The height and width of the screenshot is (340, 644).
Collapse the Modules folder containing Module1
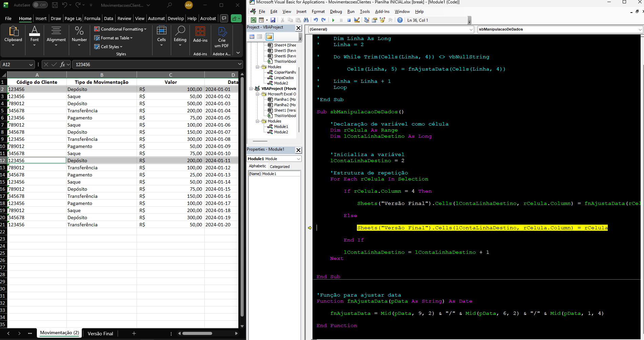(x=258, y=121)
